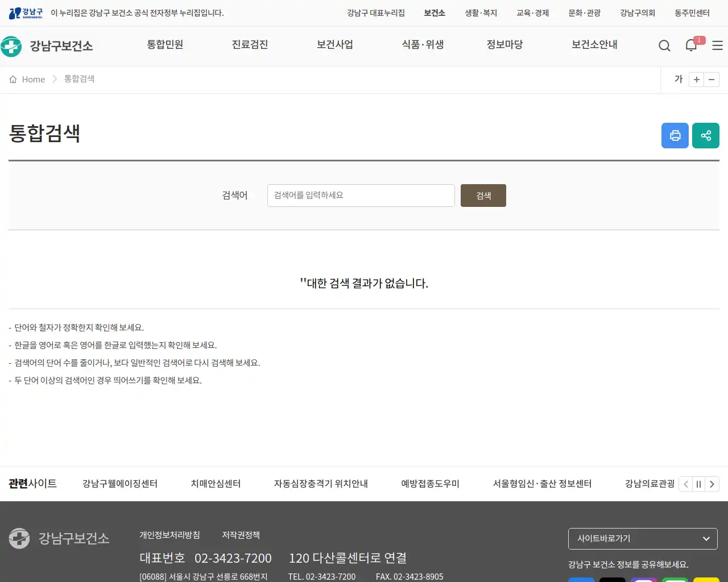This screenshot has height=582, width=728.
Task: Open the notification bell with badge
Action: (x=690, y=45)
